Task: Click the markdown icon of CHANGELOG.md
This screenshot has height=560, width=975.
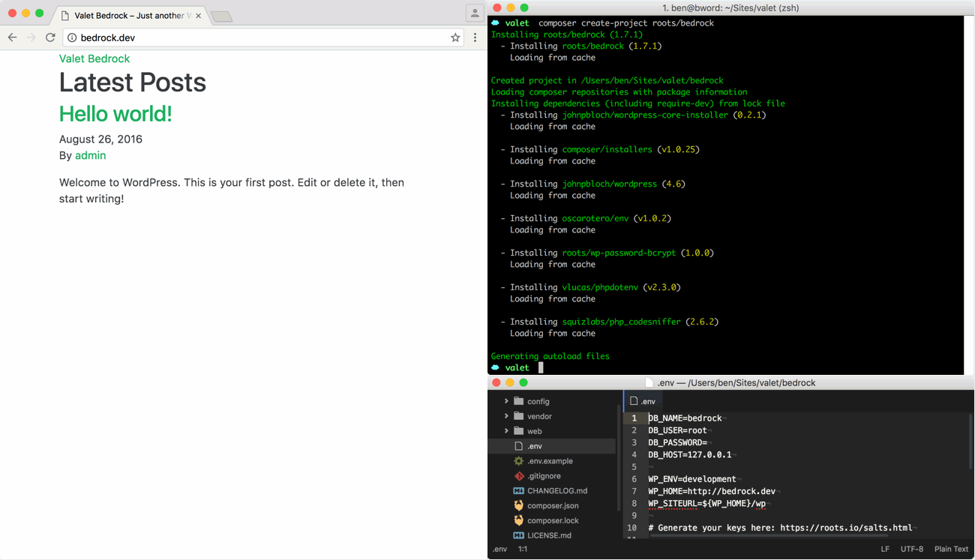Action: point(518,491)
